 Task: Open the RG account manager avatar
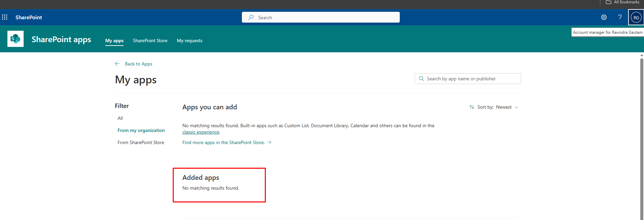(636, 17)
